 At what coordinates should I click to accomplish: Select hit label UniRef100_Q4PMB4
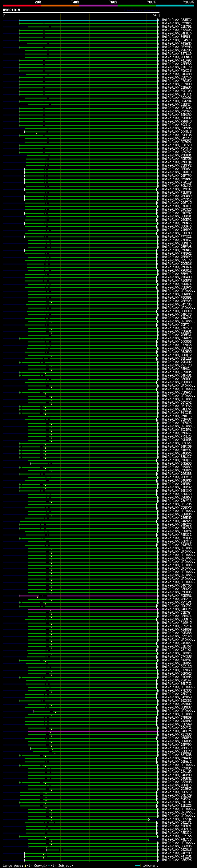pos(176,484)
